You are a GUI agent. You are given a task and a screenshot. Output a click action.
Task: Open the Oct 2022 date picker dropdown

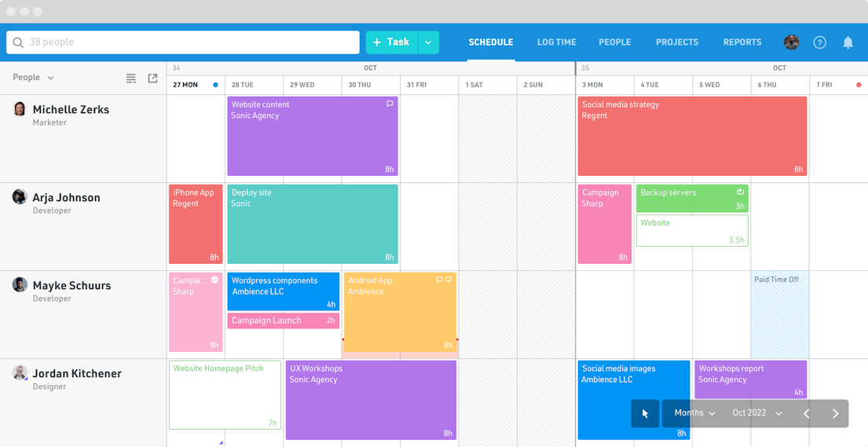(757, 413)
